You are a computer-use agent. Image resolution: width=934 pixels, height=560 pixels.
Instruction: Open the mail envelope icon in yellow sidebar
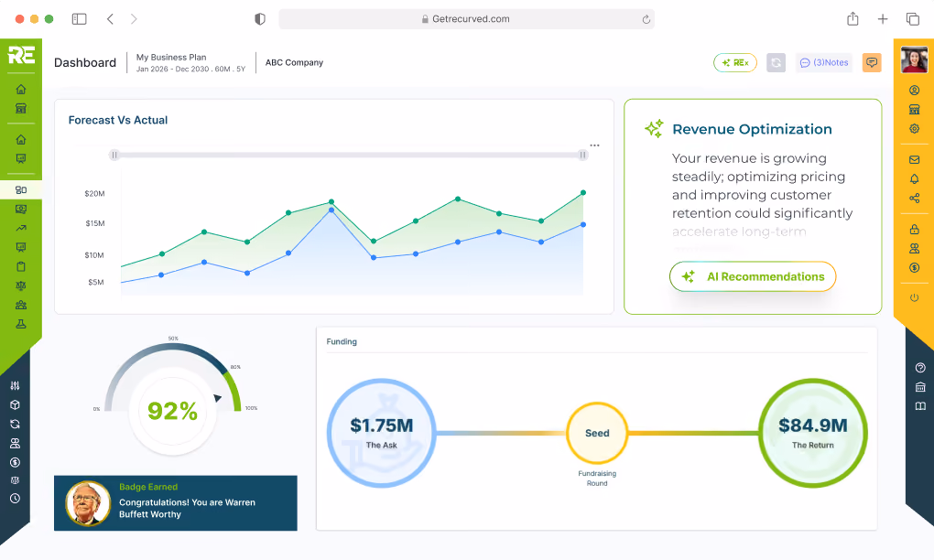[915, 159]
